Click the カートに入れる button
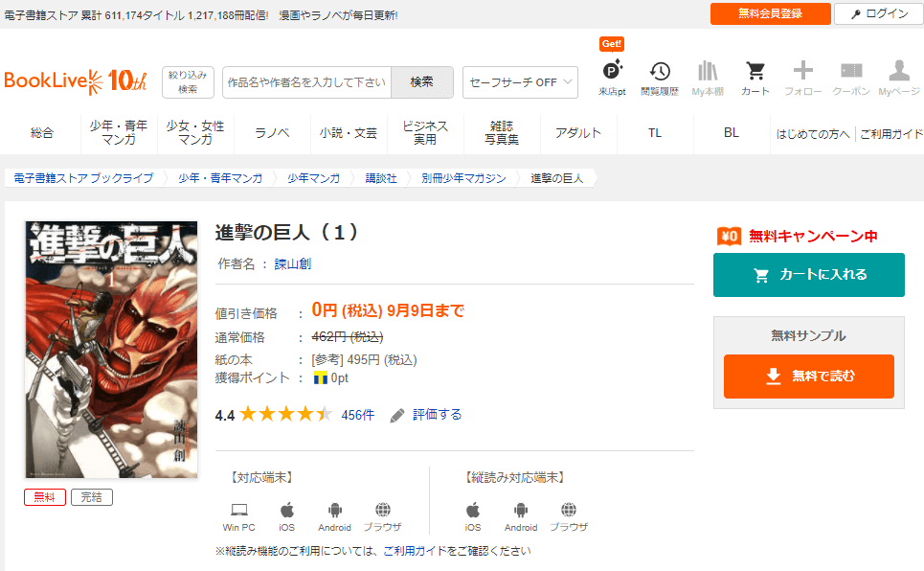924x571 pixels. (808, 275)
